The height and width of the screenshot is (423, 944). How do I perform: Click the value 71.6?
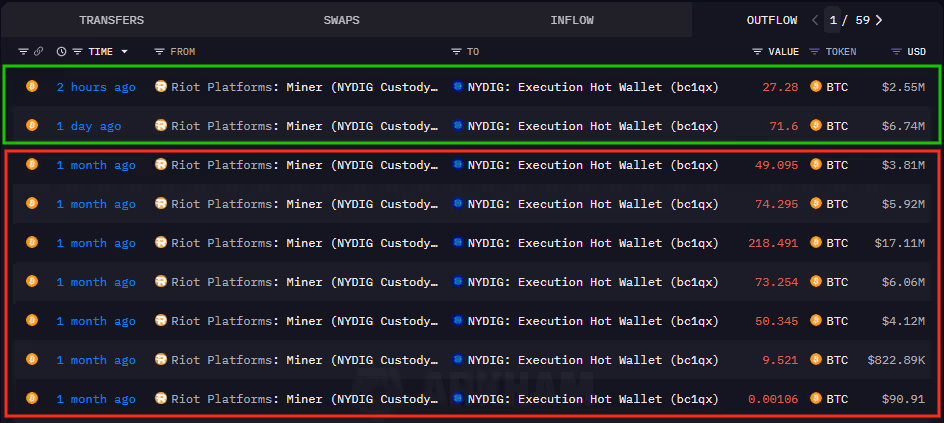[784, 126]
